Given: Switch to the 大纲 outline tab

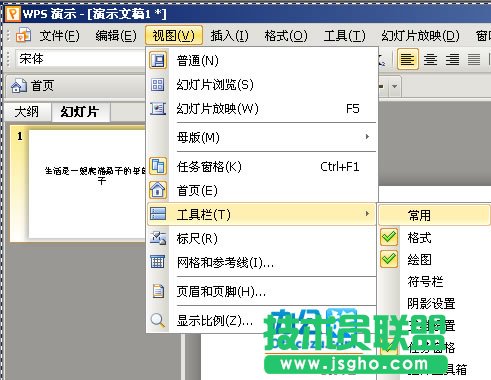Looking at the screenshot, I should pos(27,112).
